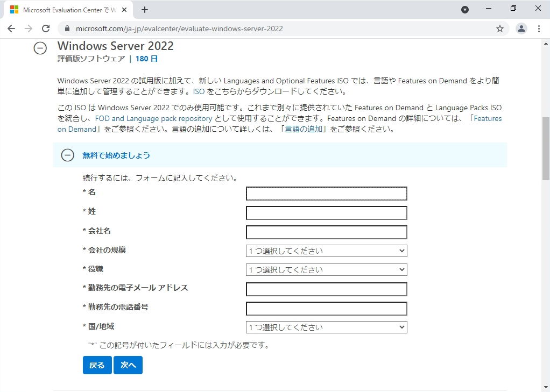Click the 評価版ソフトウェア label
Screen dimensions: 550x392
[91, 59]
